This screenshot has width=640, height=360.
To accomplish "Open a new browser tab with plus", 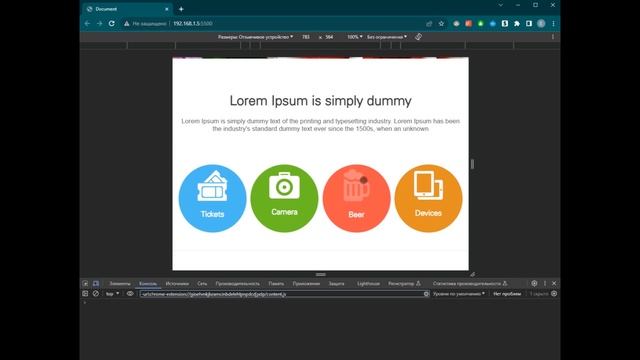I will tap(181, 9).
